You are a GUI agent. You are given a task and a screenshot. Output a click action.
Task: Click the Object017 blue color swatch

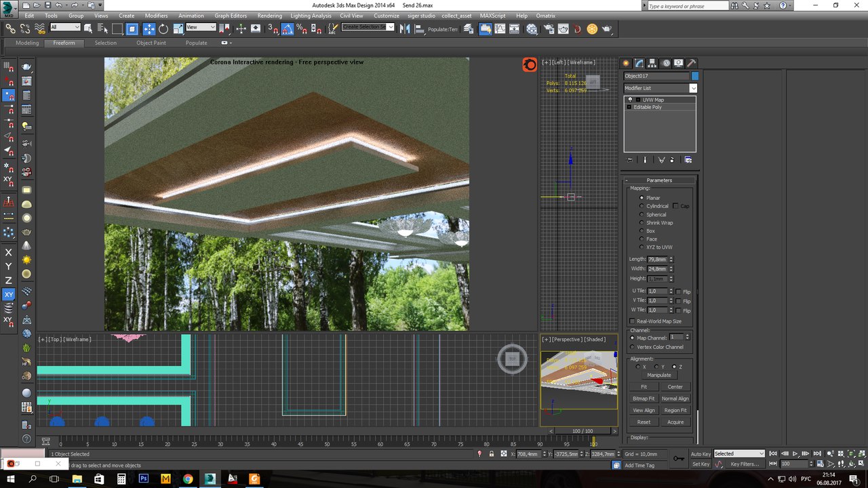(694, 76)
